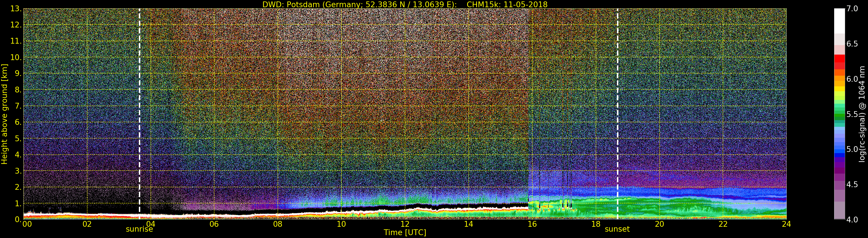Click the 7.0 colorbar tick label
The height and width of the screenshot is (238, 868).
(x=852, y=9)
